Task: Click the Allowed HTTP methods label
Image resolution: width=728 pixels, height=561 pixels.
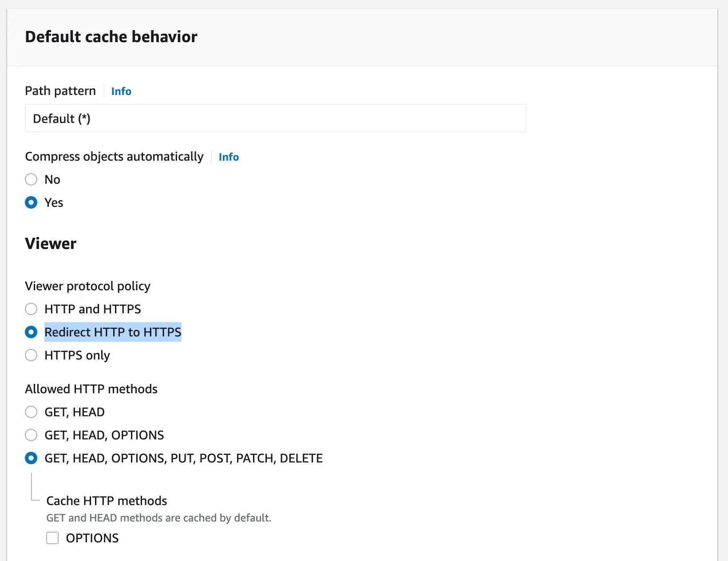Action: pos(91,389)
